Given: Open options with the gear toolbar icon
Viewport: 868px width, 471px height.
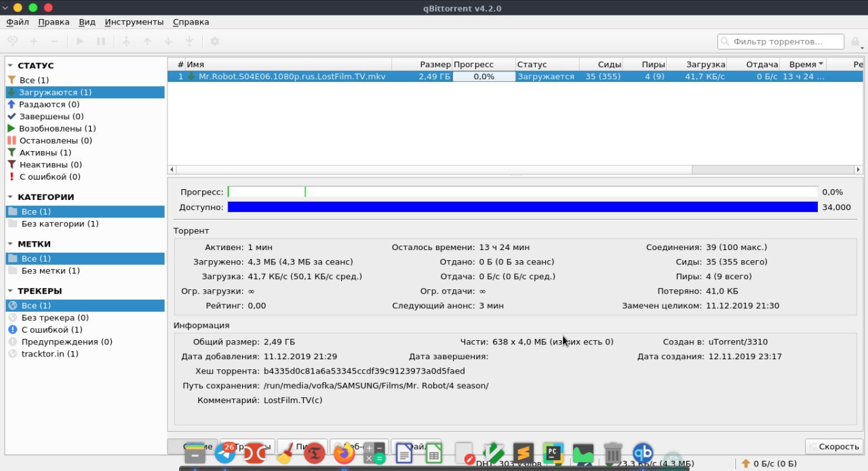Looking at the screenshot, I should [x=215, y=41].
